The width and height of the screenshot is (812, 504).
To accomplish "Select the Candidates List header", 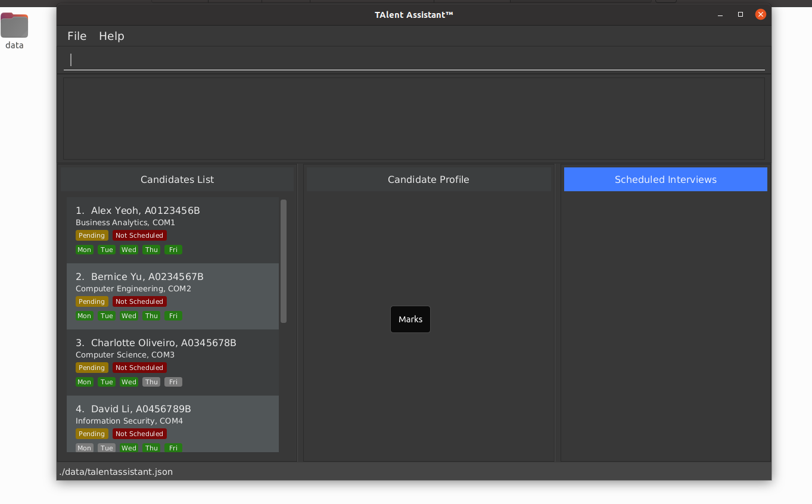I will (x=177, y=179).
